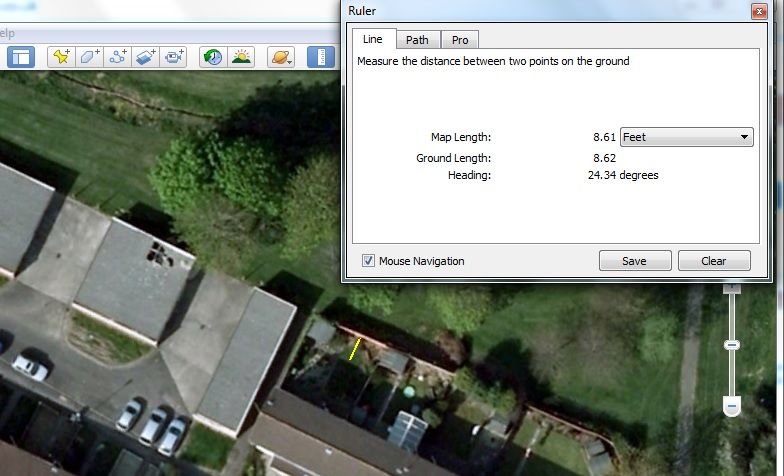Click the Help menu
Screen dimensions: 784x476
(x=7, y=34)
